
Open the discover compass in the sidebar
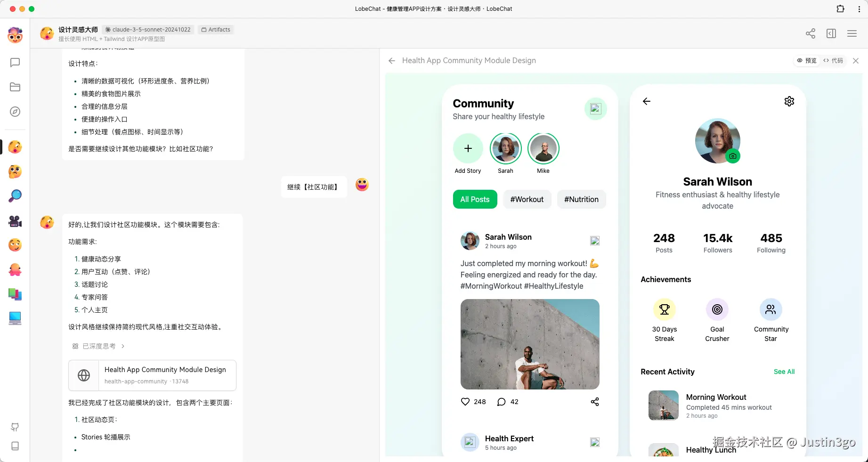tap(15, 112)
